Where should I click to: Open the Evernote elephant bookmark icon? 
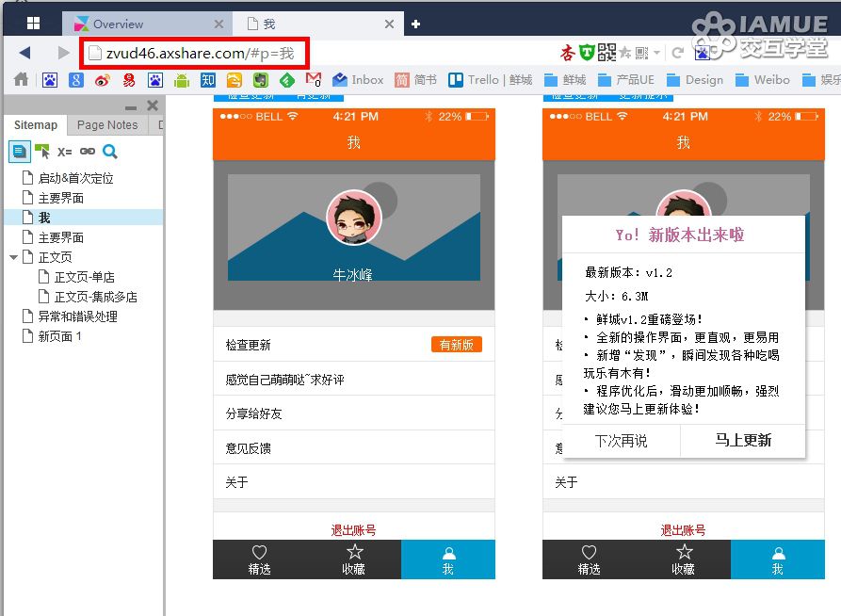pyautogui.click(x=261, y=80)
